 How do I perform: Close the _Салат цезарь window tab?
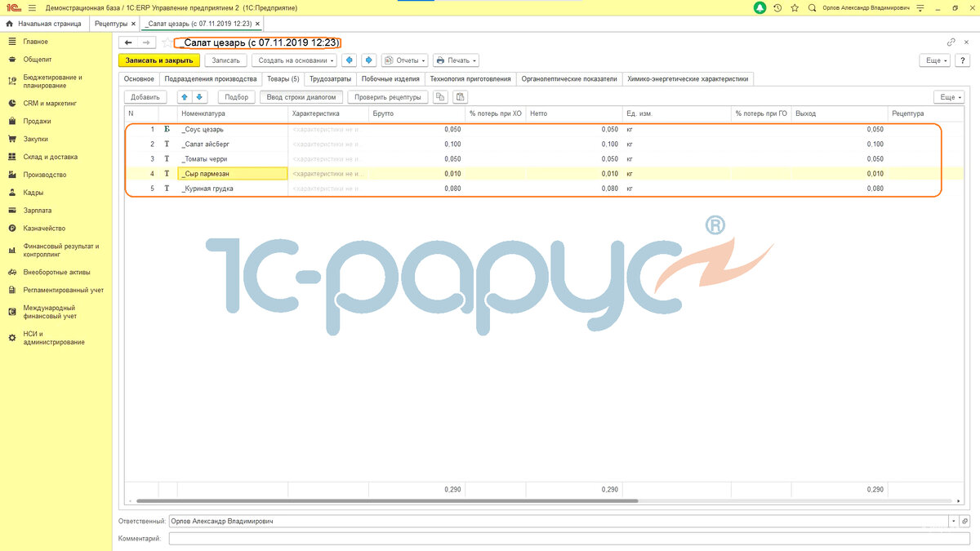coord(258,24)
